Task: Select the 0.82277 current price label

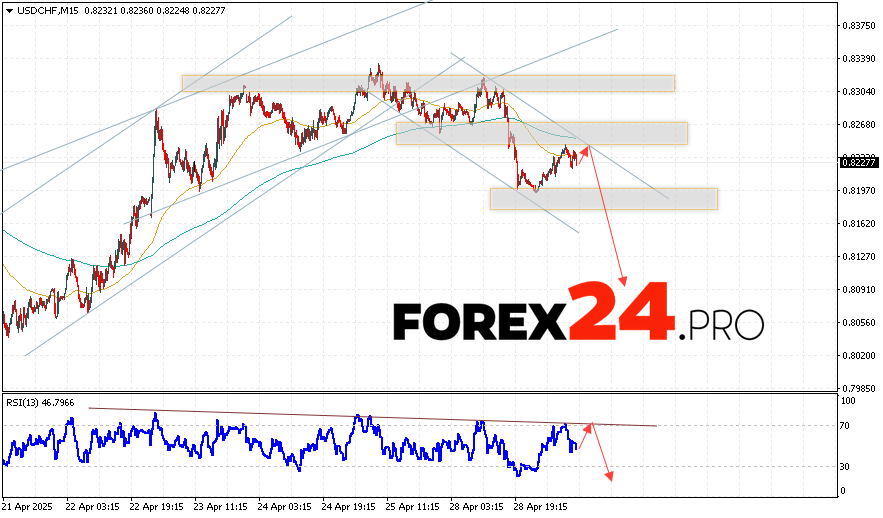Action: [x=859, y=163]
